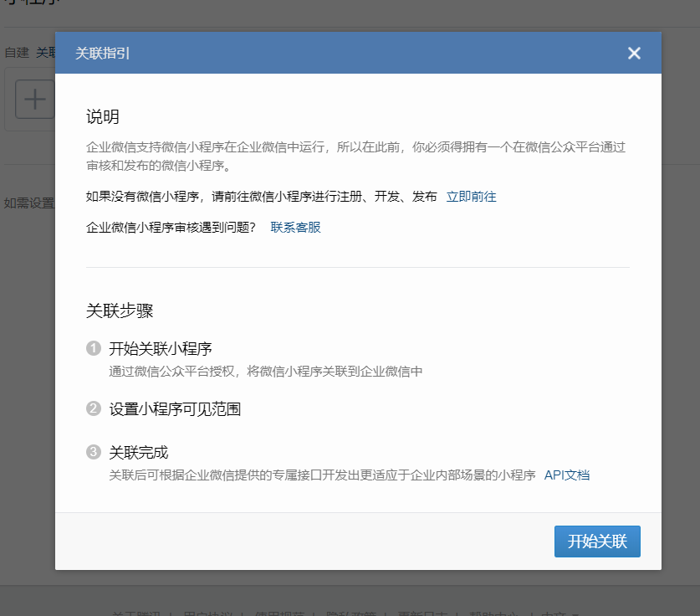Click the 开始关联 button
This screenshot has height=616, width=700.
597,542
